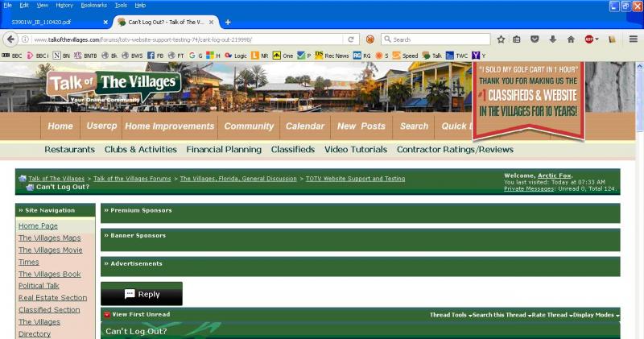Screen dimensions: 644x339
Task: View New Posts
Action: (x=361, y=126)
